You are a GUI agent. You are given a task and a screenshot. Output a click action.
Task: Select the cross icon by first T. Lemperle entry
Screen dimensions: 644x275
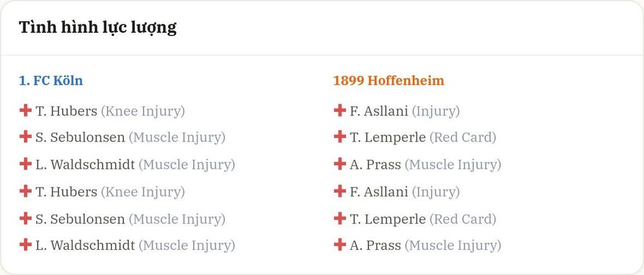[339, 137]
